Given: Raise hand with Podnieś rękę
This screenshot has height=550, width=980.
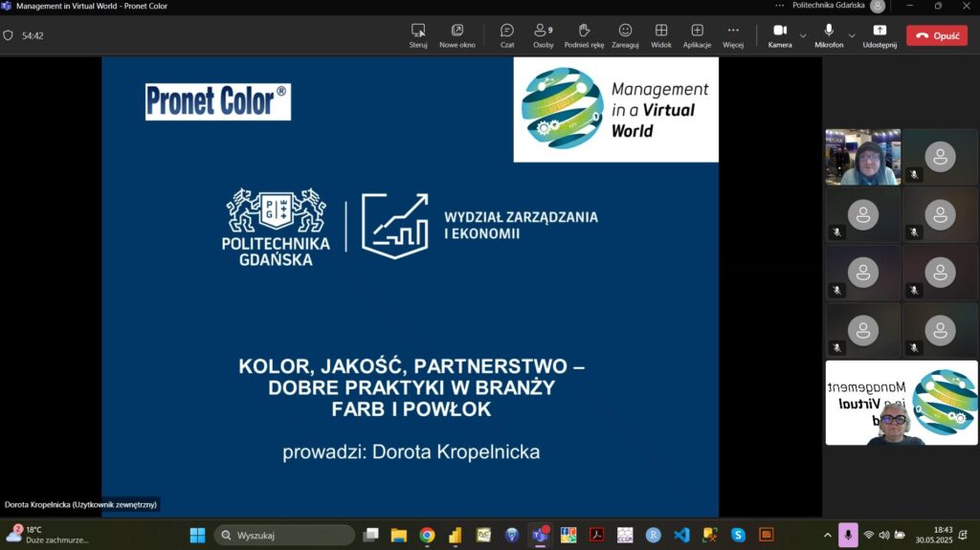Looking at the screenshot, I should (584, 35).
